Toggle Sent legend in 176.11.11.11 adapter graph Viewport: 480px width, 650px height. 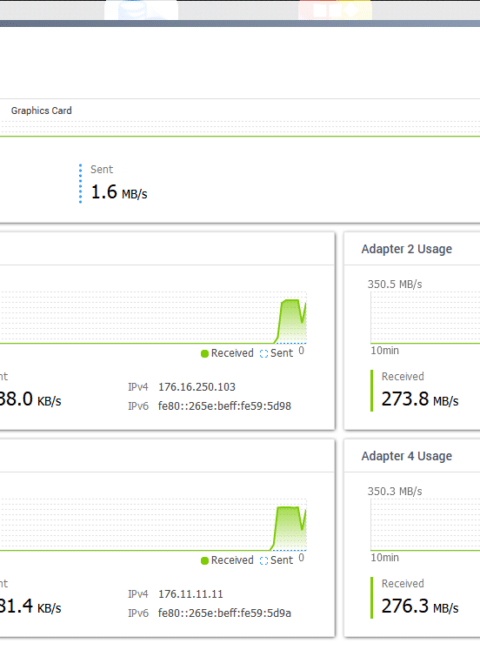(276, 560)
